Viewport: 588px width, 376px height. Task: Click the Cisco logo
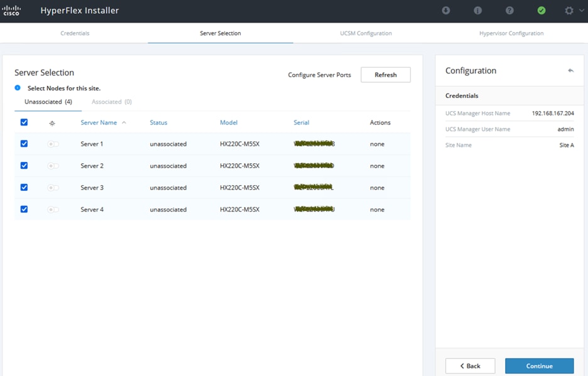pyautogui.click(x=12, y=11)
